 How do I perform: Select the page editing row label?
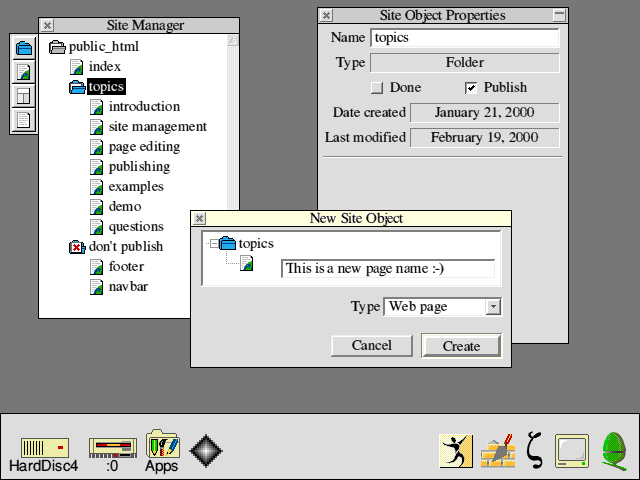coord(144,147)
